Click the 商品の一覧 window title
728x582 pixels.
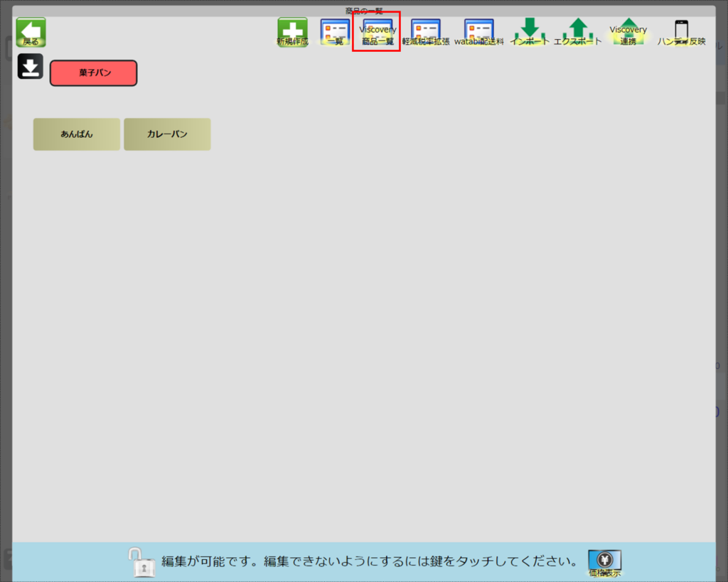(364, 11)
